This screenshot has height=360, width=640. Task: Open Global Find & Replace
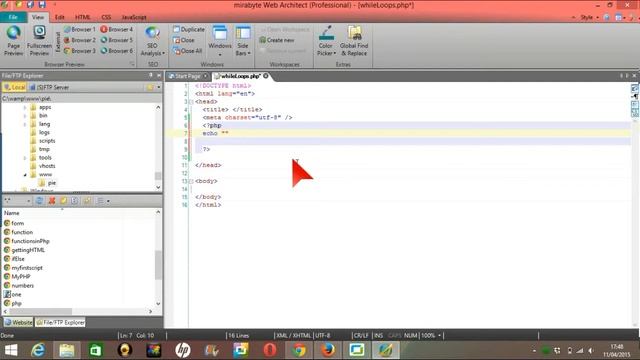tap(354, 41)
